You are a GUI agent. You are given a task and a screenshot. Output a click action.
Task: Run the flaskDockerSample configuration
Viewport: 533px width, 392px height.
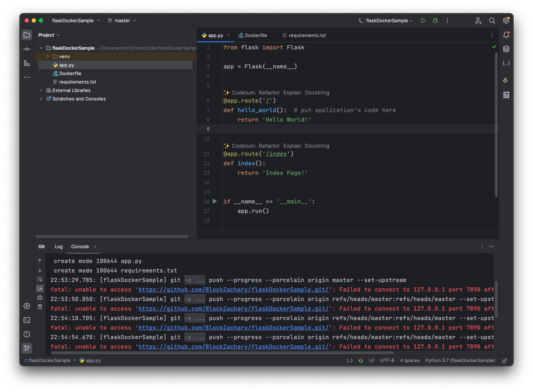423,20
